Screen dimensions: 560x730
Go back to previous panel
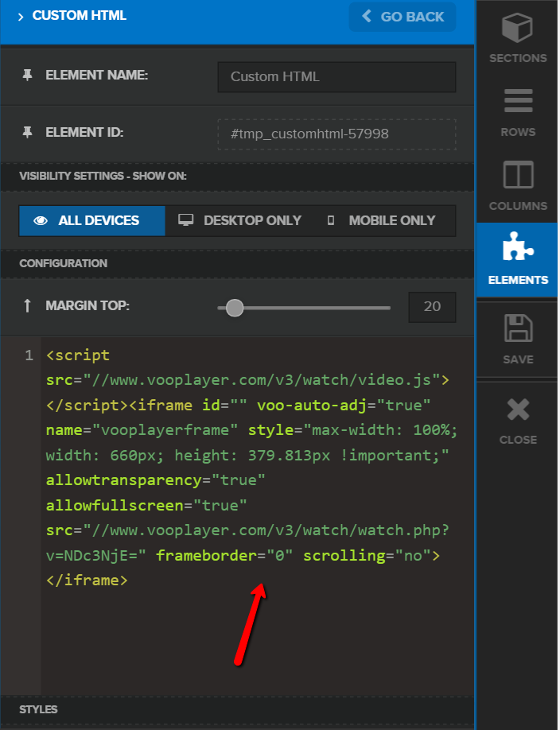click(x=402, y=17)
